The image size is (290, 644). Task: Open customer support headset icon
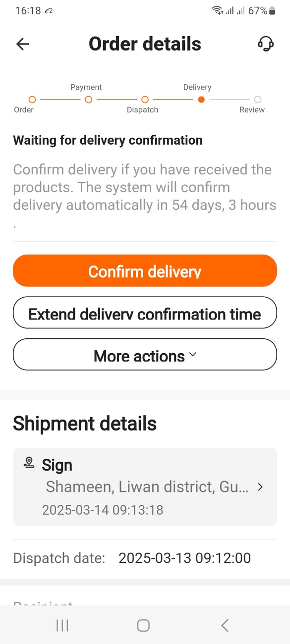pos(266,44)
